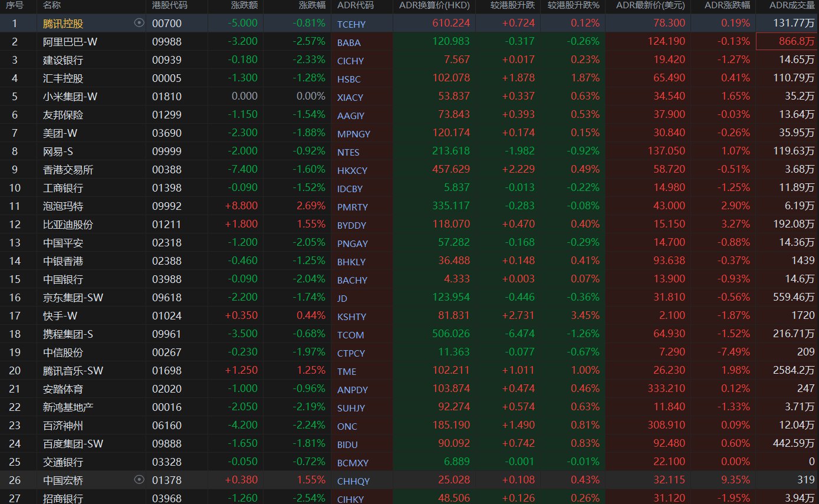Click the -7.49% ADR change value
The image size is (819, 504).
click(x=734, y=353)
